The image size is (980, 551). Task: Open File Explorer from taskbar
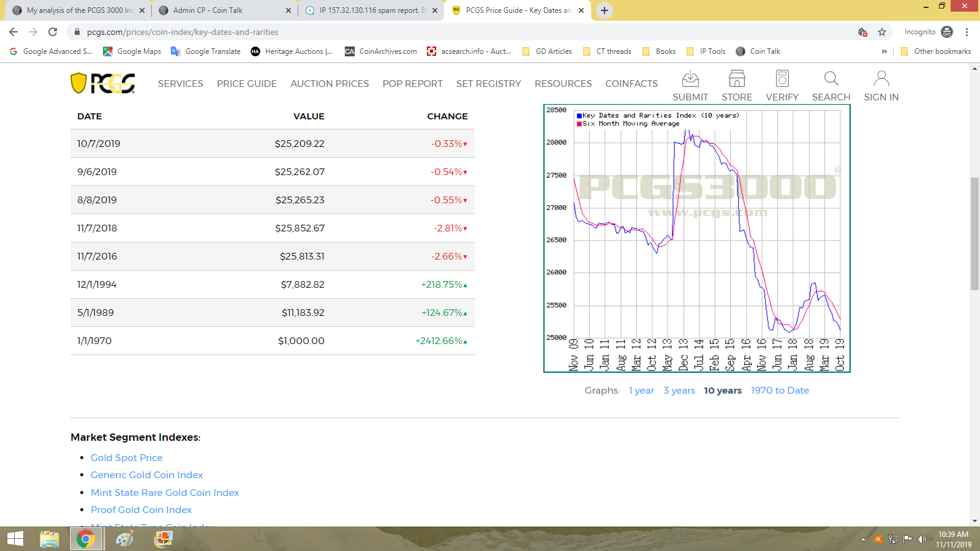[x=50, y=539]
